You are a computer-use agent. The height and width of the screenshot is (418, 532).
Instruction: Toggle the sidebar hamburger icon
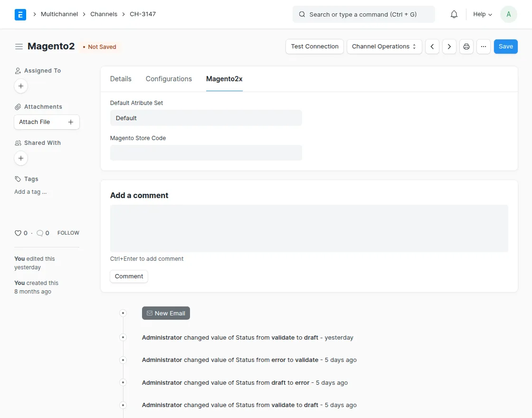19,47
